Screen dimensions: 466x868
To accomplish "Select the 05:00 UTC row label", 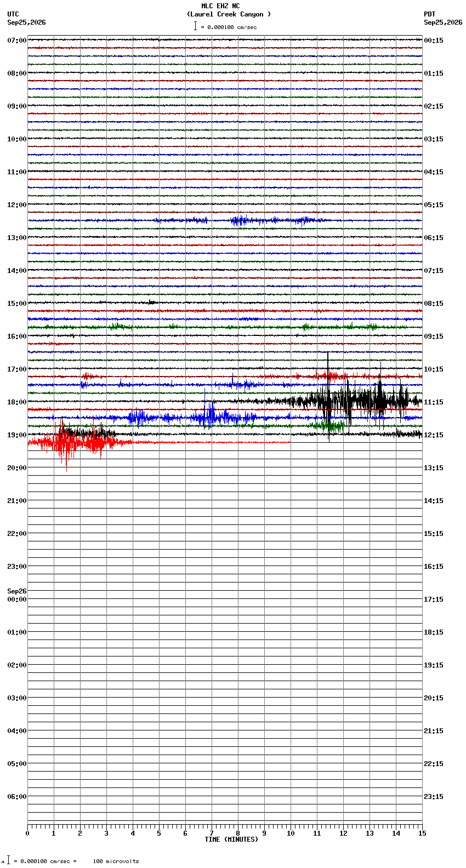I will (17, 764).
